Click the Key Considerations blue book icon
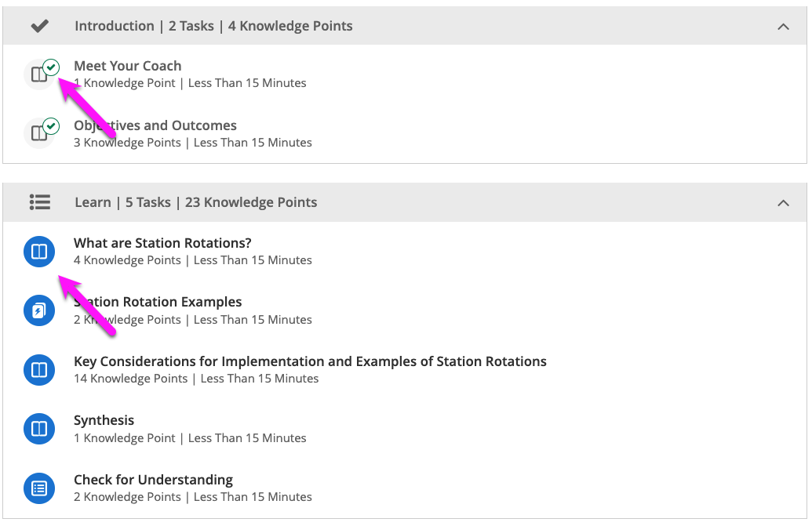 click(x=39, y=370)
